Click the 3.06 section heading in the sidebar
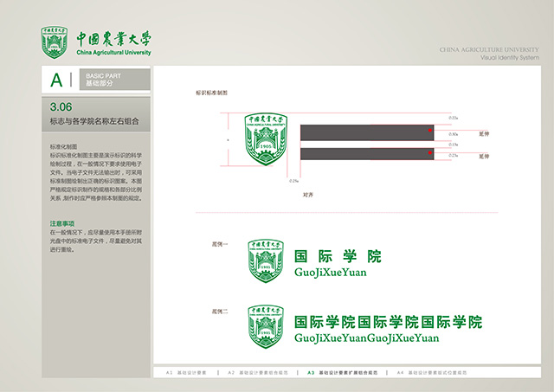554x392 pixels. 96,115
